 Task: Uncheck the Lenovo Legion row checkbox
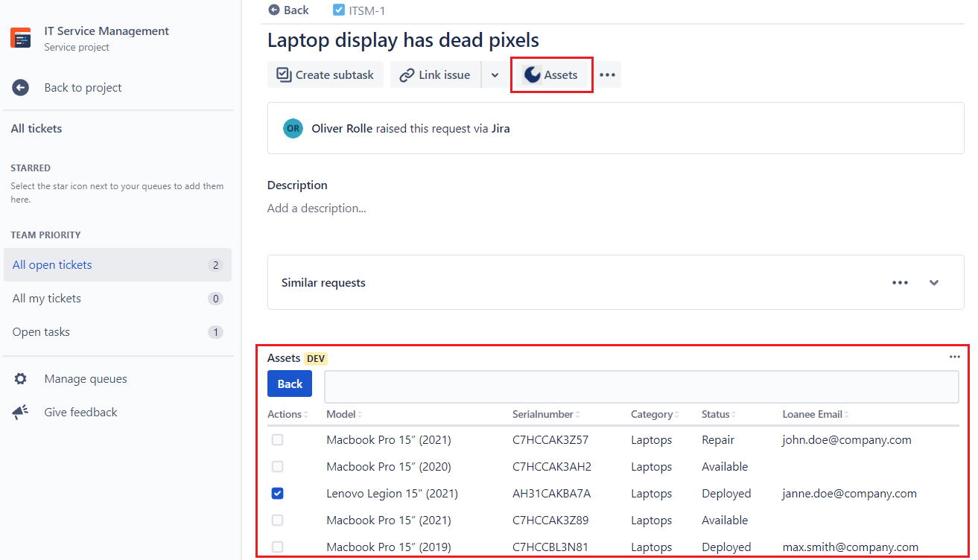pos(277,494)
